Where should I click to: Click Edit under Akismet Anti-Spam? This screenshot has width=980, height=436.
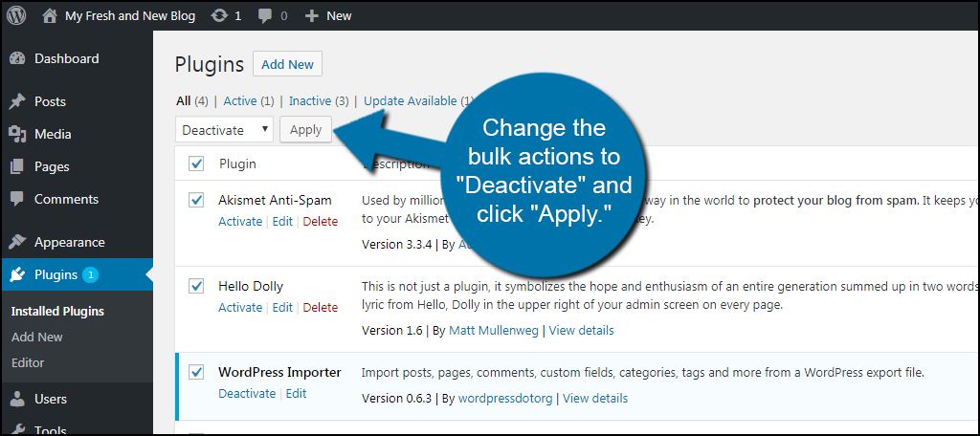pyautogui.click(x=282, y=221)
